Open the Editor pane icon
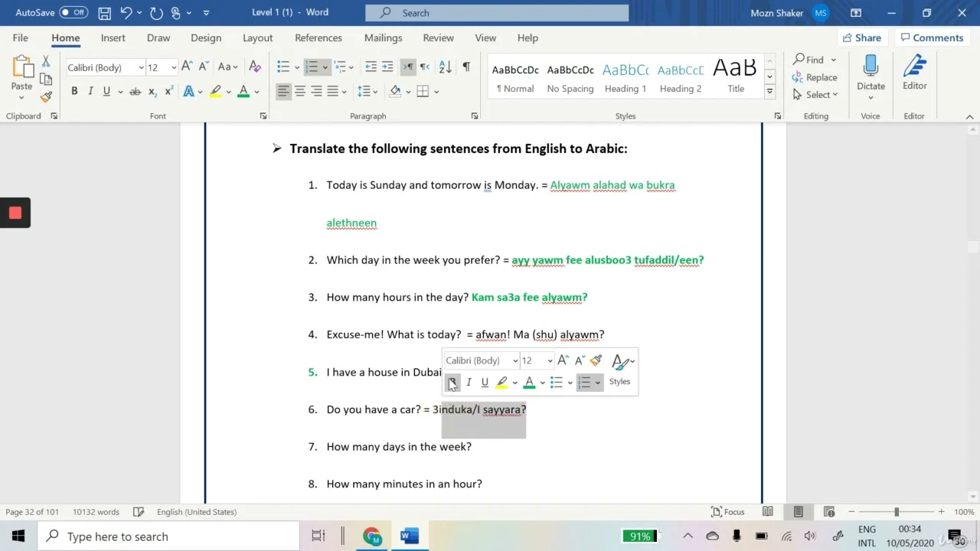980x551 pixels. click(x=914, y=67)
